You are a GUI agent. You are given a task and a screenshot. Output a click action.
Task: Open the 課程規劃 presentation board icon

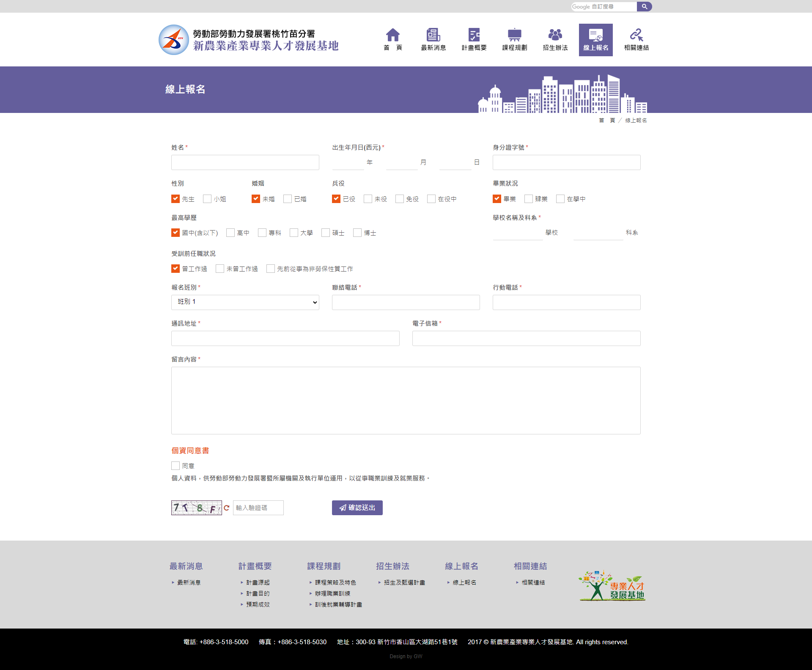tap(514, 35)
